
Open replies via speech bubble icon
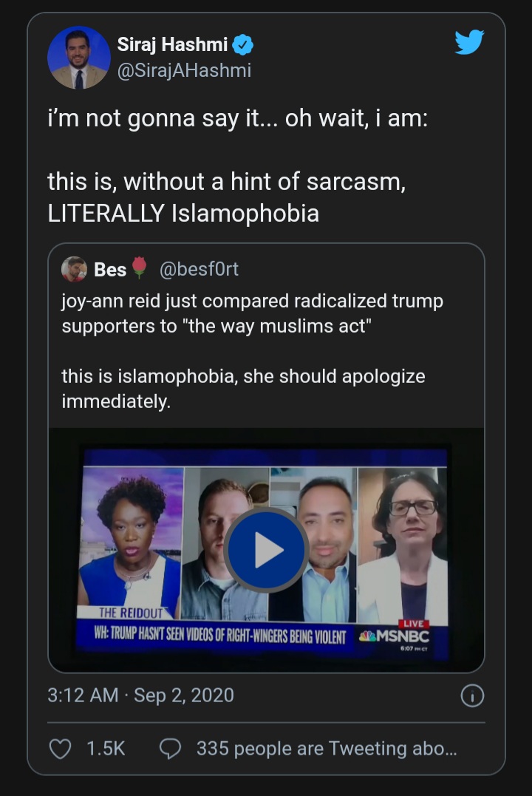pos(170,749)
